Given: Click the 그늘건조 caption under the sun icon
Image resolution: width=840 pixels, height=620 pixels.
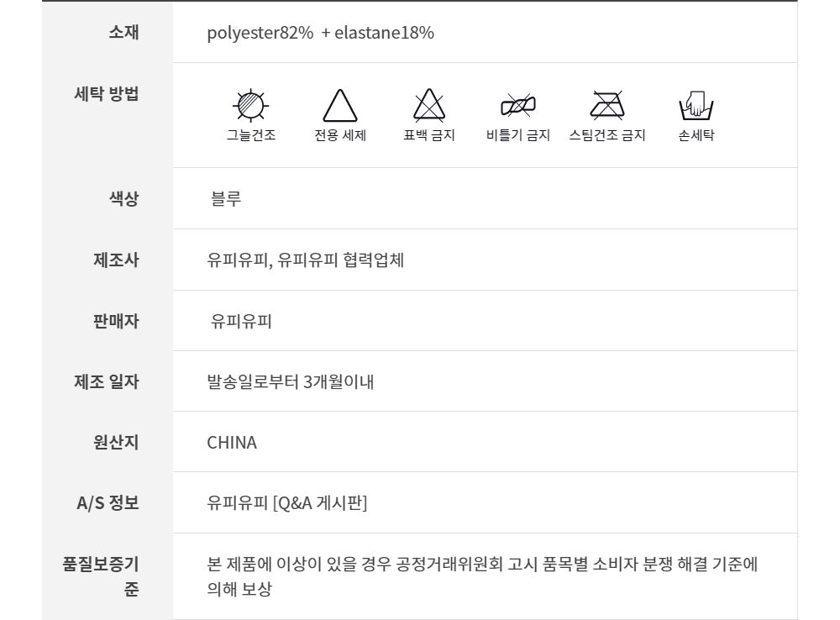Looking at the screenshot, I should tap(250, 135).
